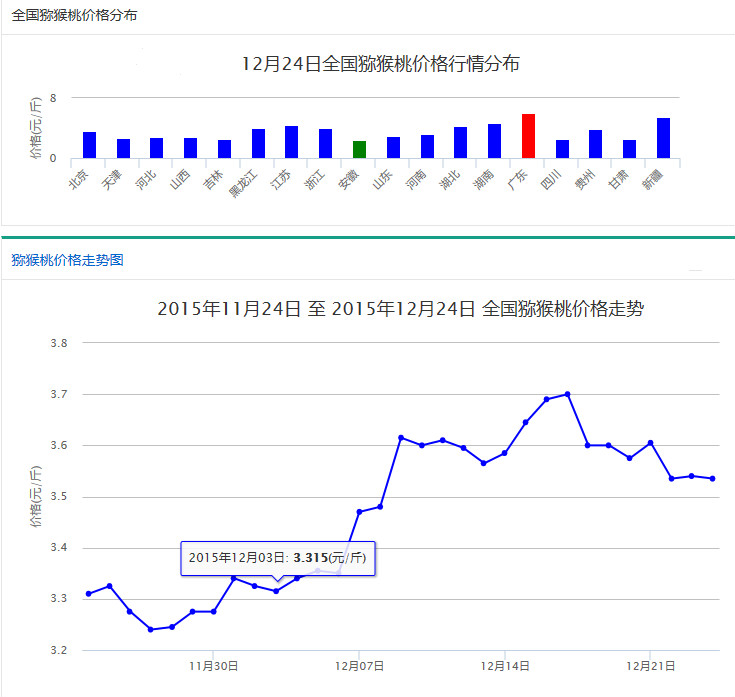This screenshot has height=697, width=735.
Task: Select the blue 新疆 bar
Action: 663,138
